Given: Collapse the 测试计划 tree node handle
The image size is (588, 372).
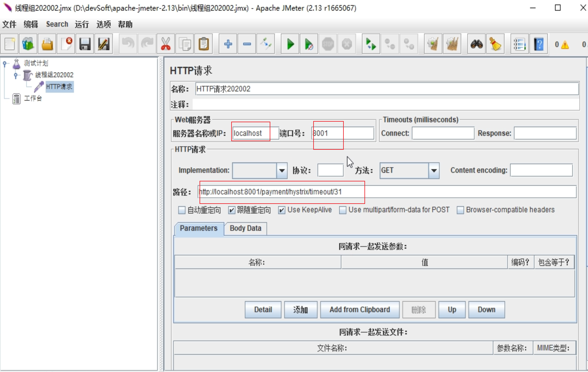Looking at the screenshot, I should 5,63.
